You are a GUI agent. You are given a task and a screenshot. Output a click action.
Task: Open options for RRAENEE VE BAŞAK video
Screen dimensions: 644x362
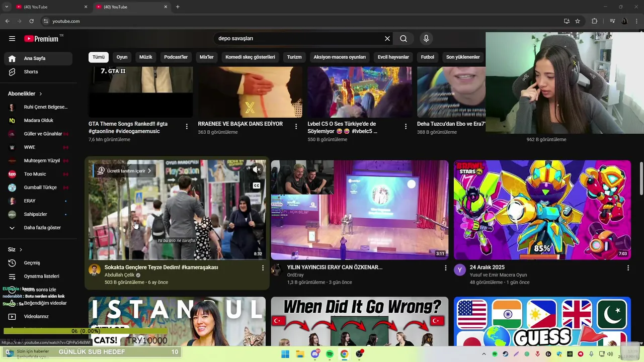pyautogui.click(x=296, y=127)
